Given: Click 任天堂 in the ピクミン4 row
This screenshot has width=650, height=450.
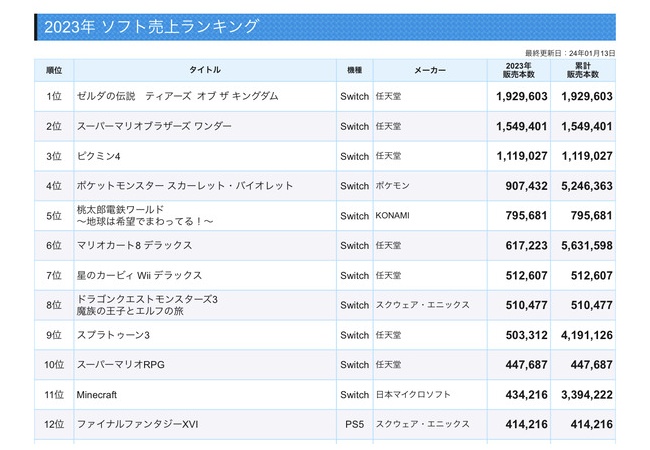Looking at the screenshot, I should [x=388, y=156].
